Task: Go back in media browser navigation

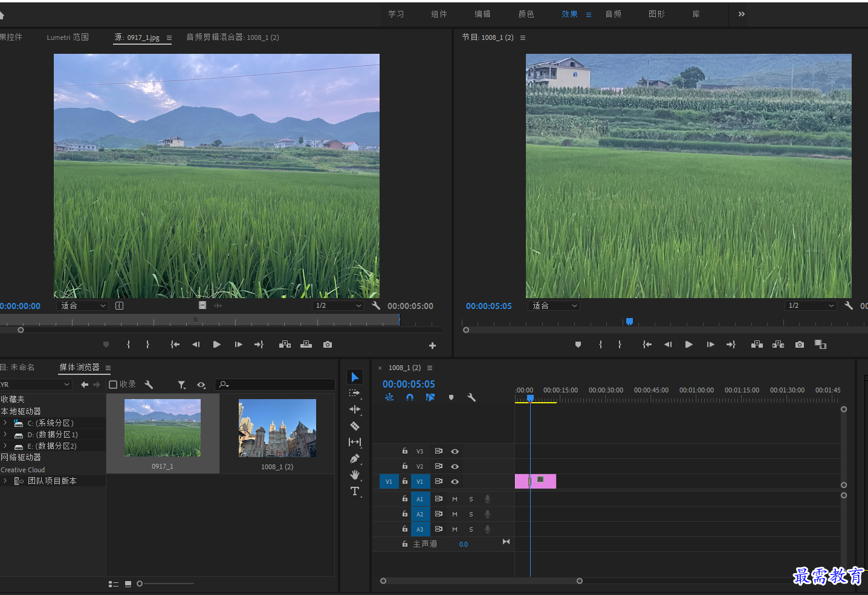Action: pos(85,385)
